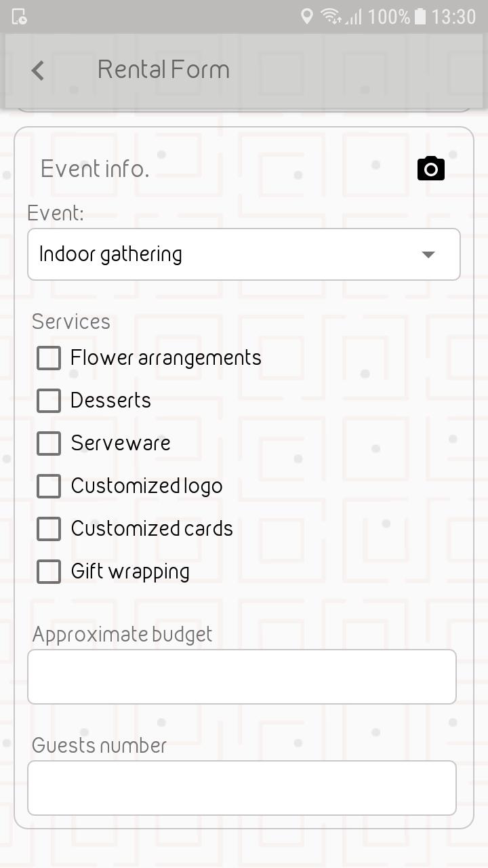Toggle the Customized cards checkbox
Image resolution: width=488 pixels, height=868 pixels.
(49, 529)
